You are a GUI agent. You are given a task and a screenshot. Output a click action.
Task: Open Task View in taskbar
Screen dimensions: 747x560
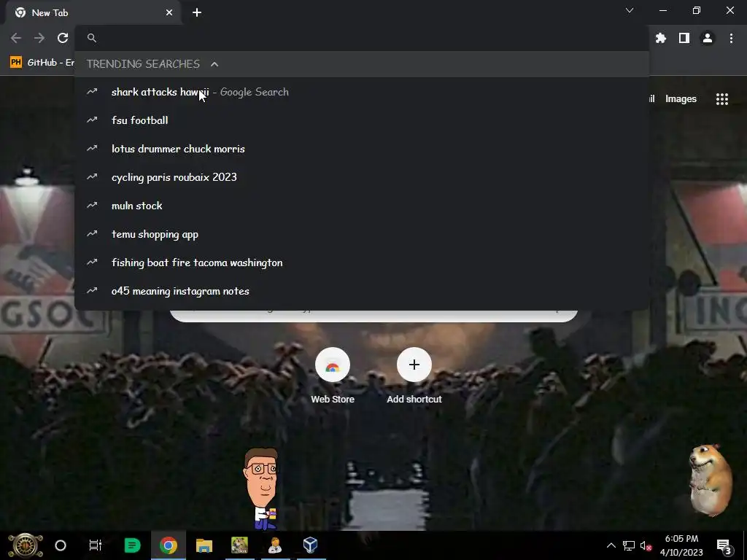pos(96,545)
